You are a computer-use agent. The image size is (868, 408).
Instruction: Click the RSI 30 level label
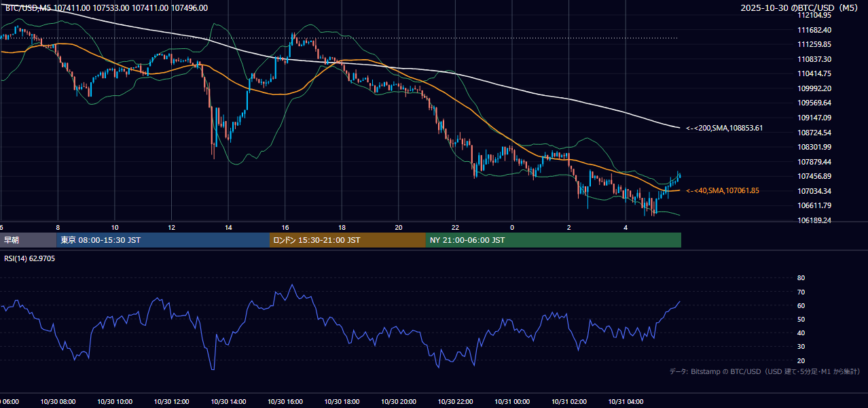pos(801,347)
